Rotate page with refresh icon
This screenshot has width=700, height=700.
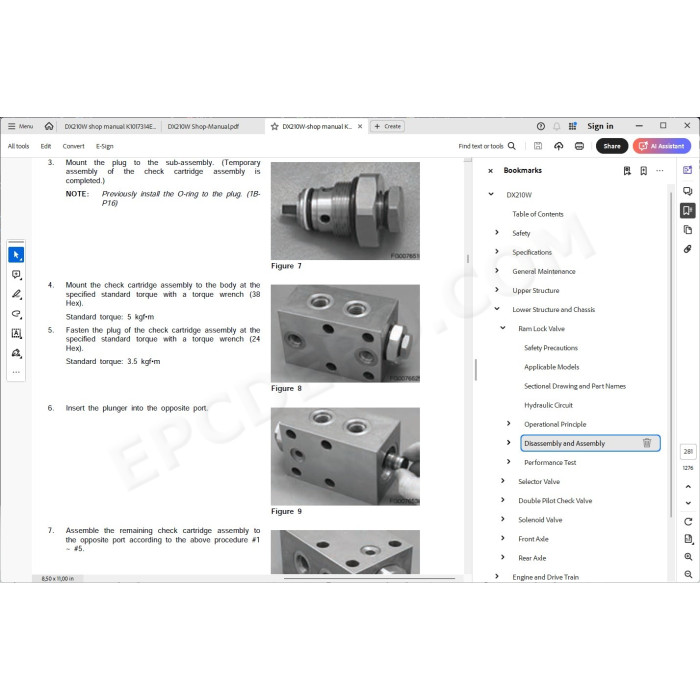click(x=688, y=521)
